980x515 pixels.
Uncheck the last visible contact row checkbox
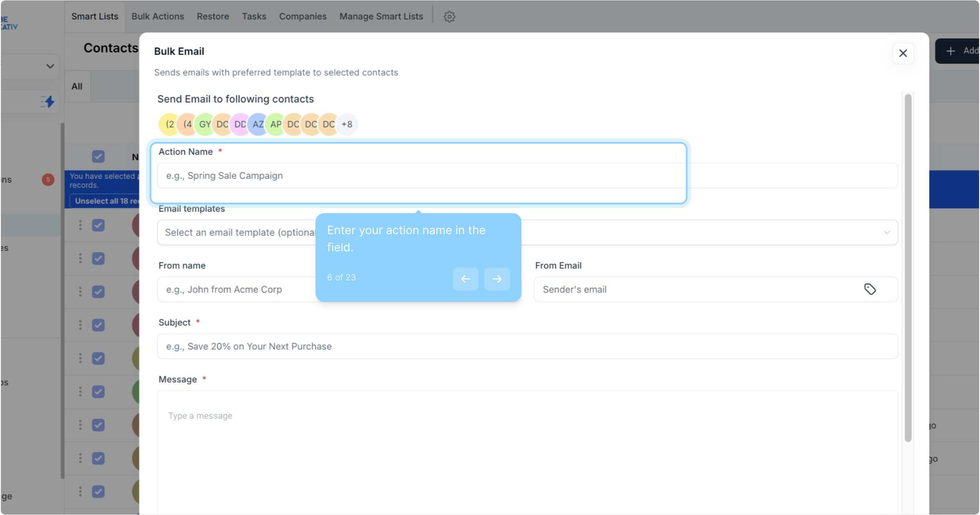tap(98, 491)
